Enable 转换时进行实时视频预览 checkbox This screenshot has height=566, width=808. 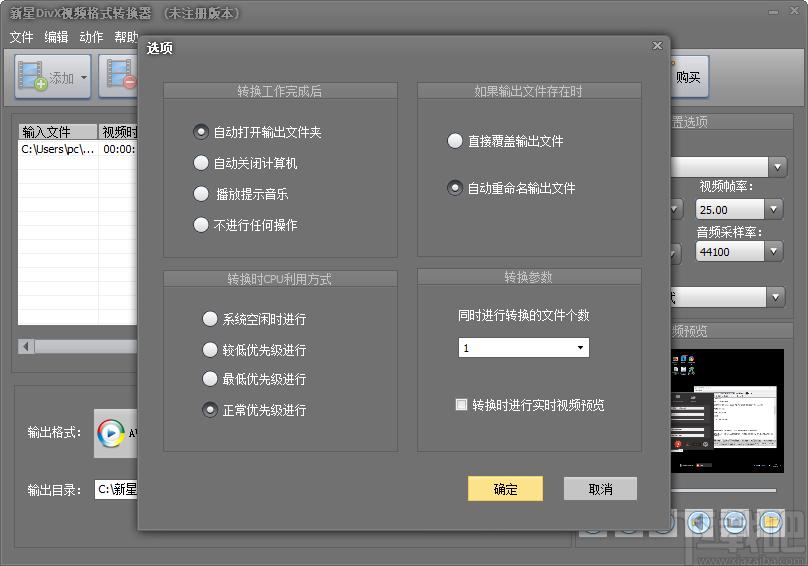click(x=461, y=404)
